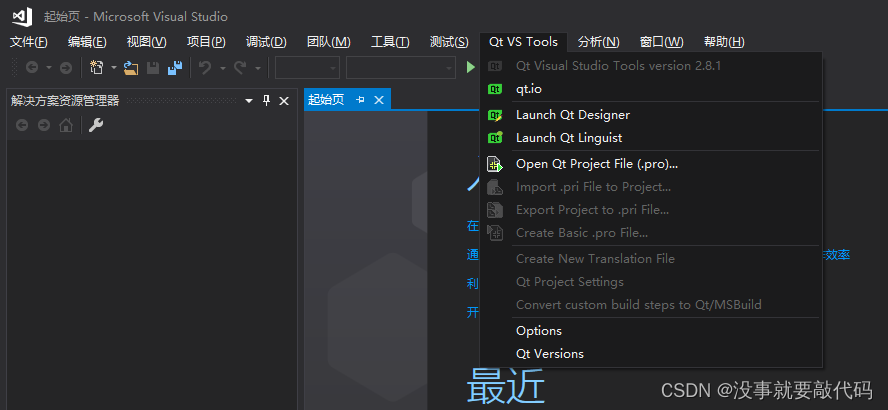
Task: Open the 窗口(W) menu
Action: (x=661, y=42)
